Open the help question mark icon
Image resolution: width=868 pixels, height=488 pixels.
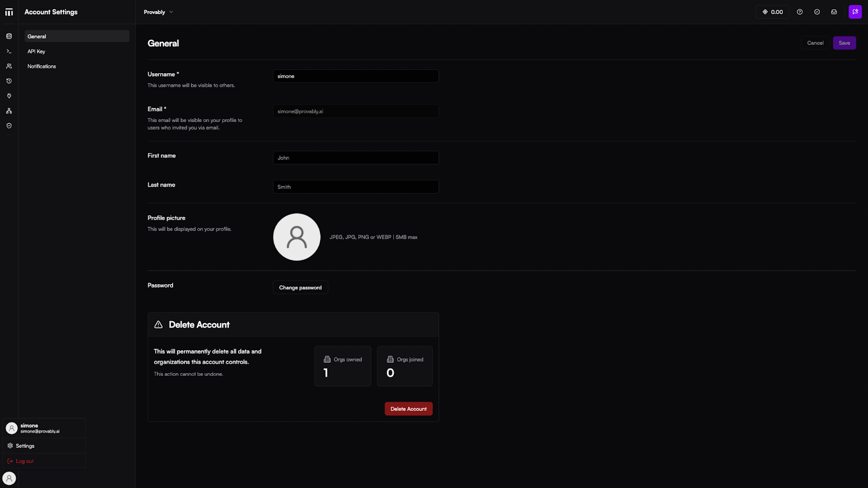800,12
